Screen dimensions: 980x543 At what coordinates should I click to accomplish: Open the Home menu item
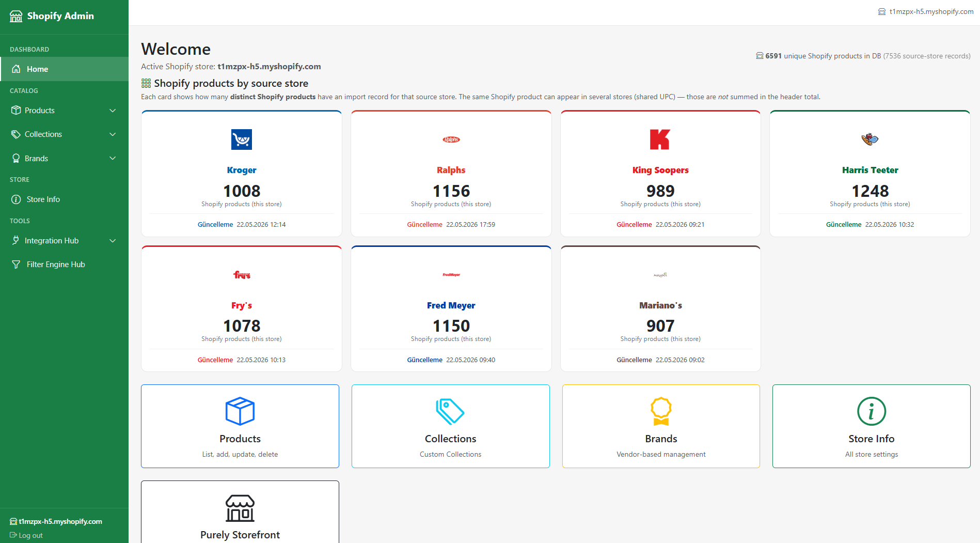(x=64, y=69)
